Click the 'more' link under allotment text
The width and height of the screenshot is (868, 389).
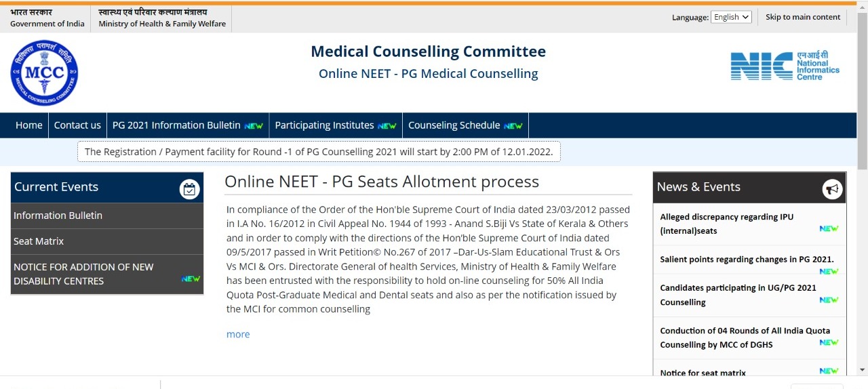(x=238, y=334)
